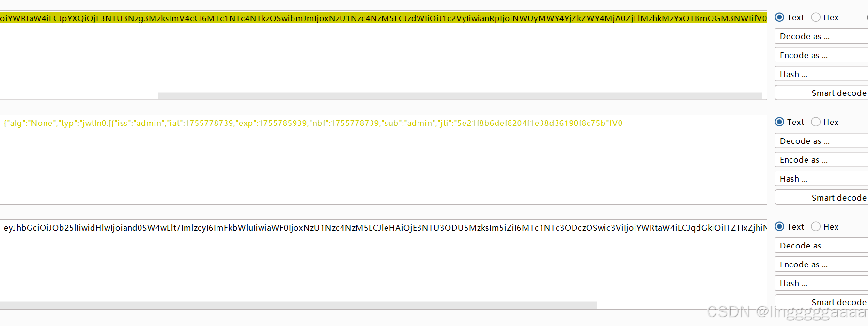Screen dimensions: 868x326
Task: Click the third field's eyJhbGciOiJOb25l text
Action: click(385, 228)
